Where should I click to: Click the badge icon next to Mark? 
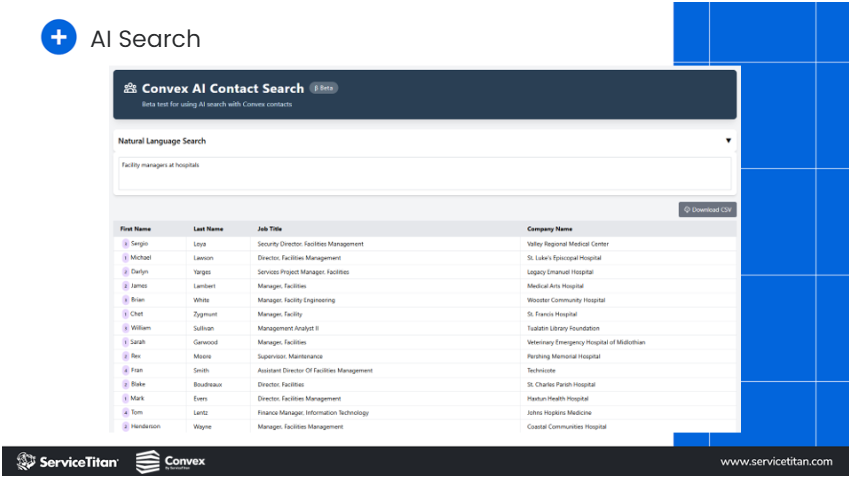pyautogui.click(x=125, y=399)
